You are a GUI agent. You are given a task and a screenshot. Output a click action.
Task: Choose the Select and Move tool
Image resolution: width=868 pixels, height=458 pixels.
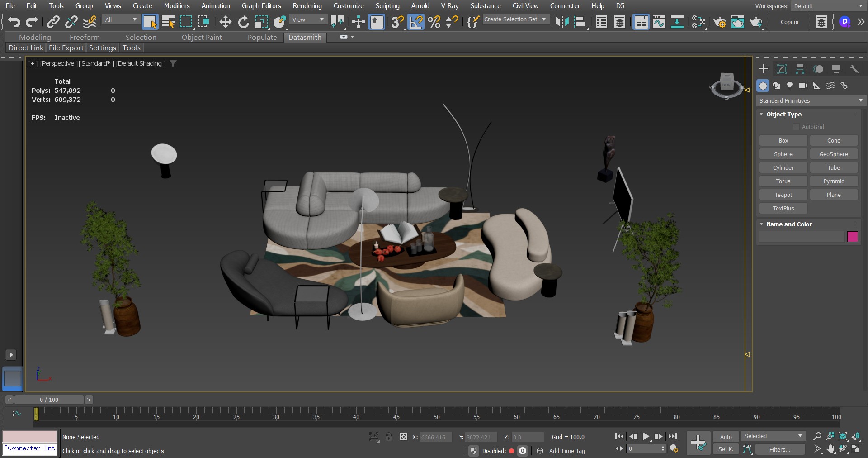point(225,22)
